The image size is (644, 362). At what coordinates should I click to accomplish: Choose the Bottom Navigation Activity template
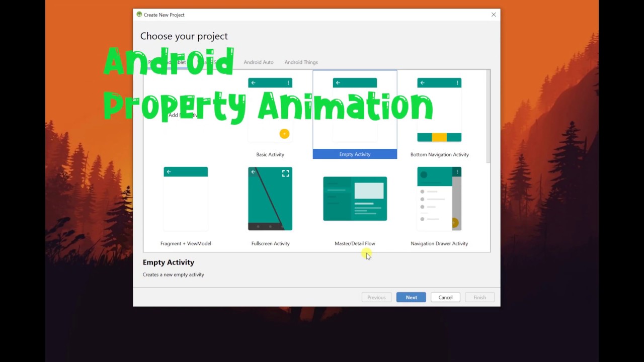[x=439, y=110]
